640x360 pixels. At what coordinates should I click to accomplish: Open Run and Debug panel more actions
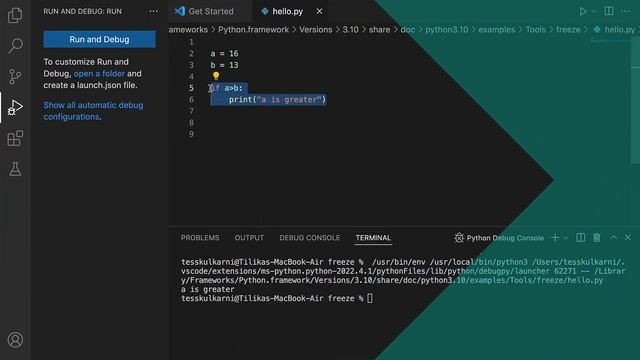click(153, 11)
